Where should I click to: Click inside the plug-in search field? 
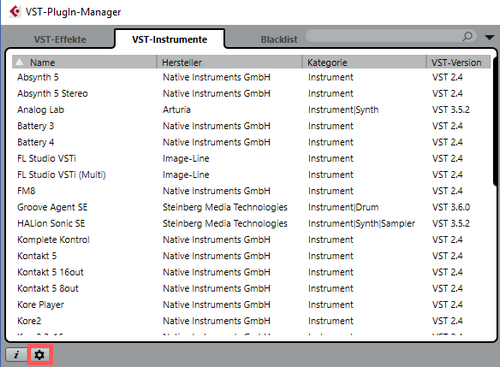(385, 36)
